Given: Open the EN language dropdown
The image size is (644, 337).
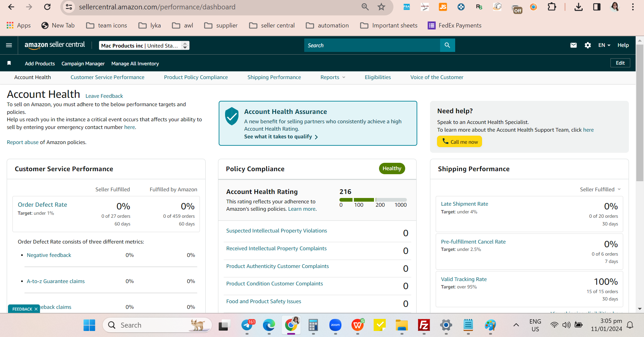Looking at the screenshot, I should (x=604, y=45).
